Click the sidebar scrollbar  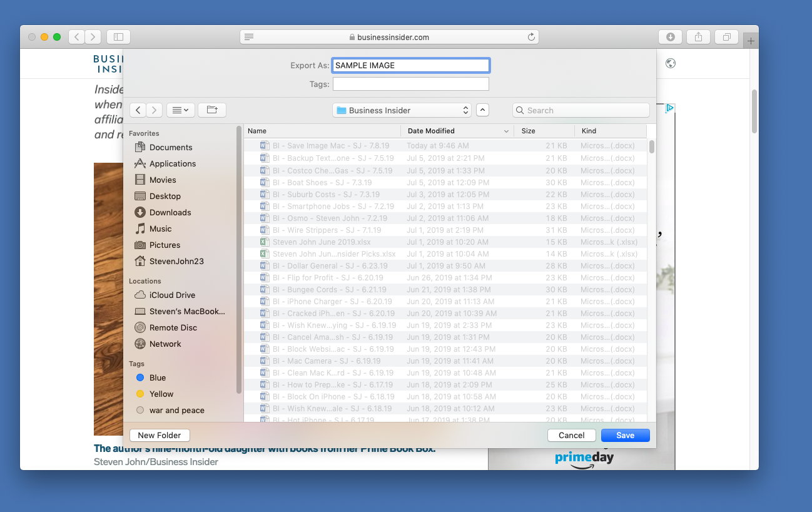tap(238, 260)
